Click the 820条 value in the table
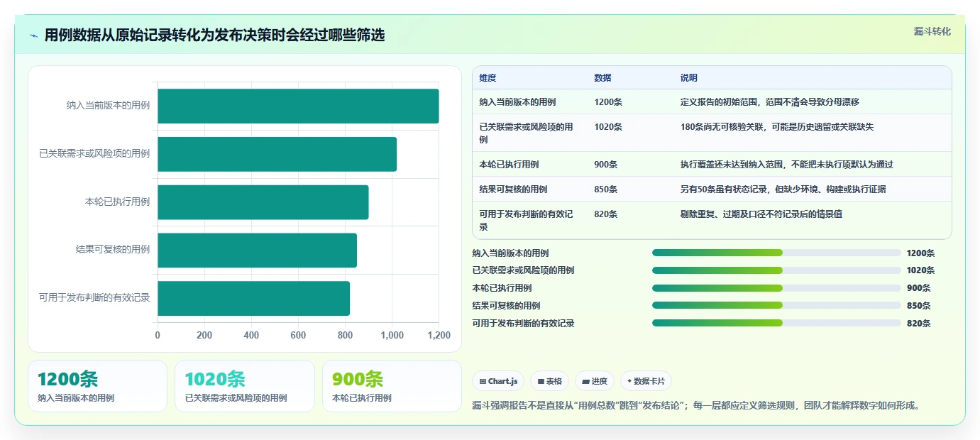Viewport: 980px width, 440px height. [x=605, y=214]
